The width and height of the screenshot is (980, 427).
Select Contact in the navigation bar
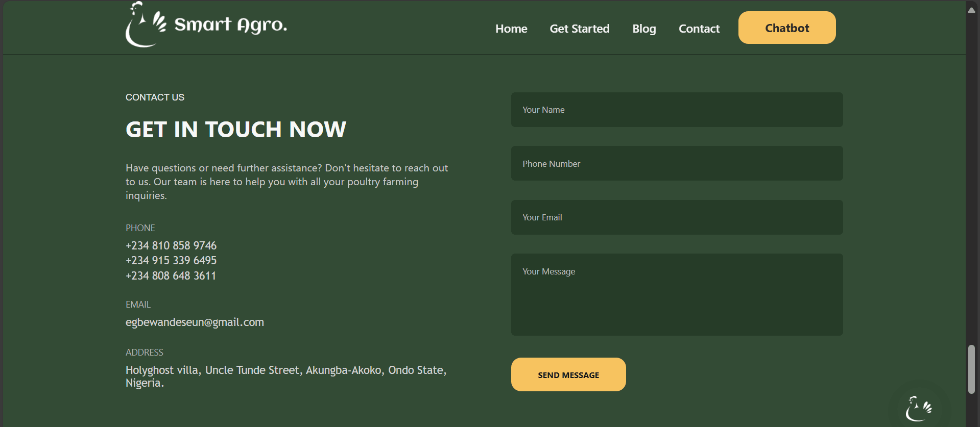tap(699, 29)
